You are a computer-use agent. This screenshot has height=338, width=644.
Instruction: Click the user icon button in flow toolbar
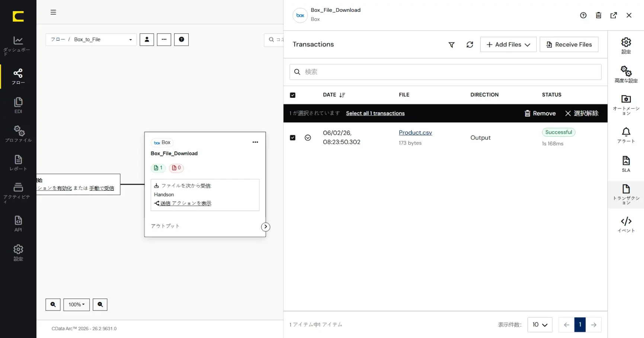[147, 39]
